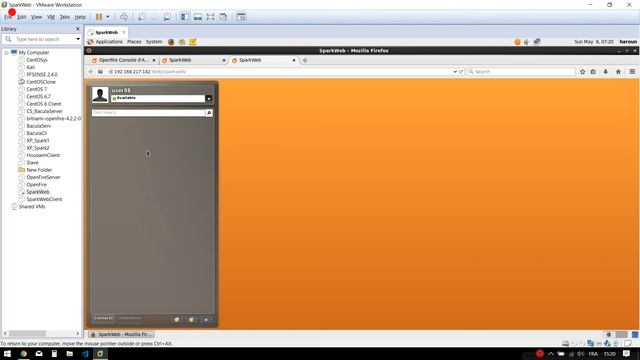The height and width of the screenshot is (360, 640).
Task: Open the Available status dropdown
Action: click(209, 98)
